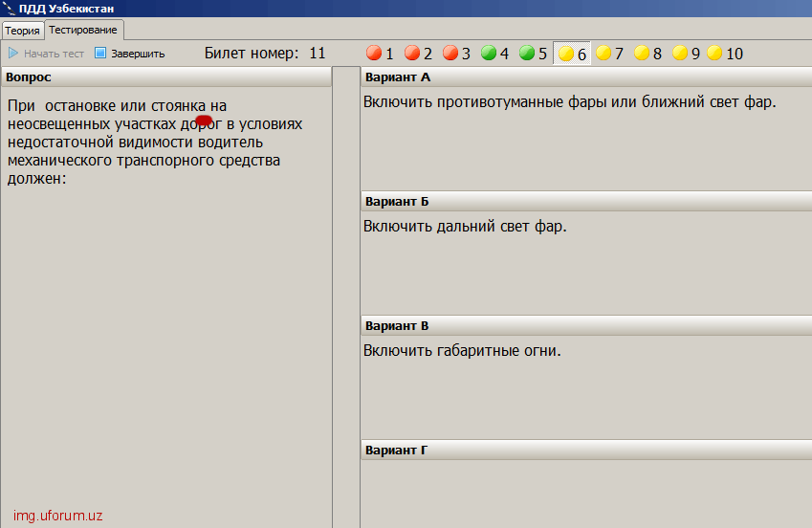Click the Вариант Г header
812x528 pixels.
click(x=585, y=450)
